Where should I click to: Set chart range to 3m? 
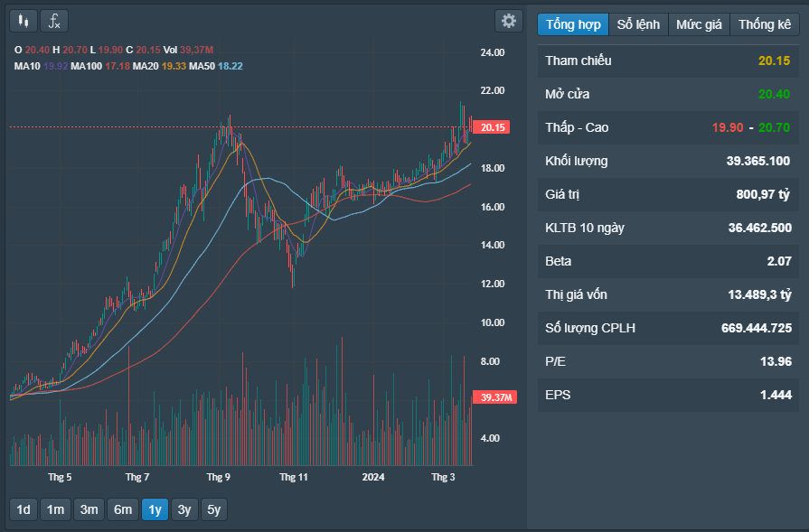coord(89,509)
